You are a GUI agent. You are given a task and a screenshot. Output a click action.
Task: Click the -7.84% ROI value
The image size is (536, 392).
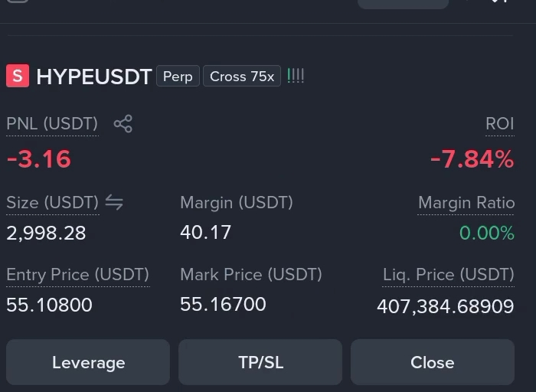pos(472,159)
